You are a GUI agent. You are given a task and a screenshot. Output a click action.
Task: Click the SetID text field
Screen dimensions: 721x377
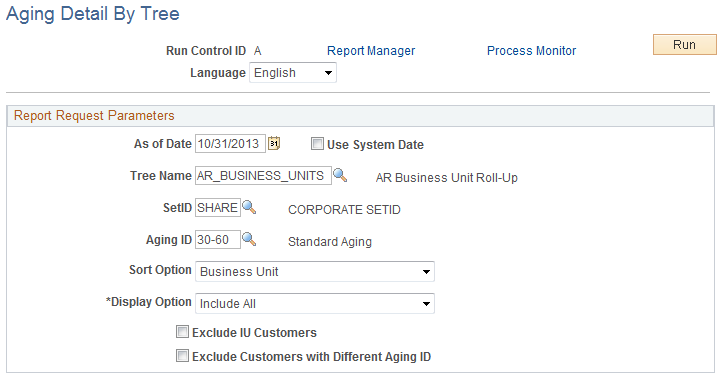pyautogui.click(x=218, y=208)
